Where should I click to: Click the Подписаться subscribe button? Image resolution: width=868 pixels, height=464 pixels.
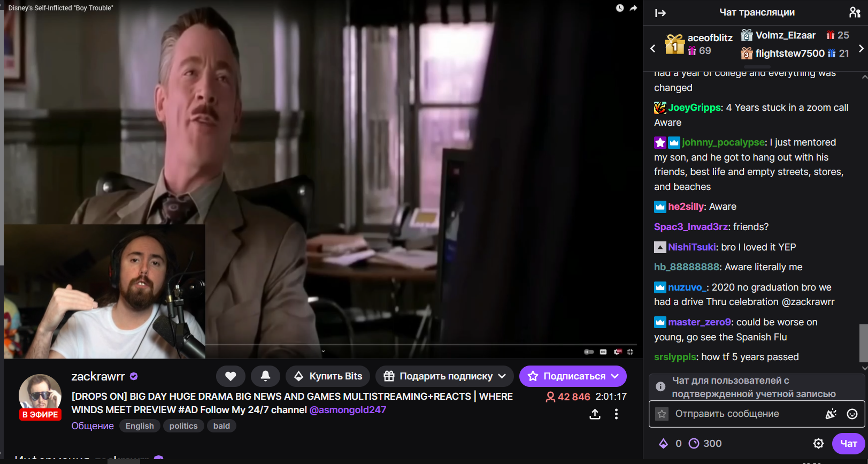573,376
